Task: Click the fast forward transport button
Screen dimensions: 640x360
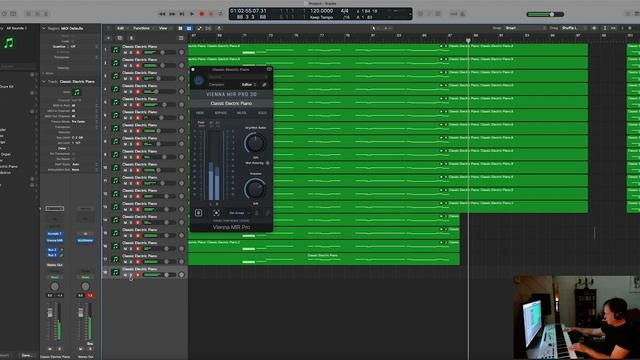Action: (x=172, y=14)
